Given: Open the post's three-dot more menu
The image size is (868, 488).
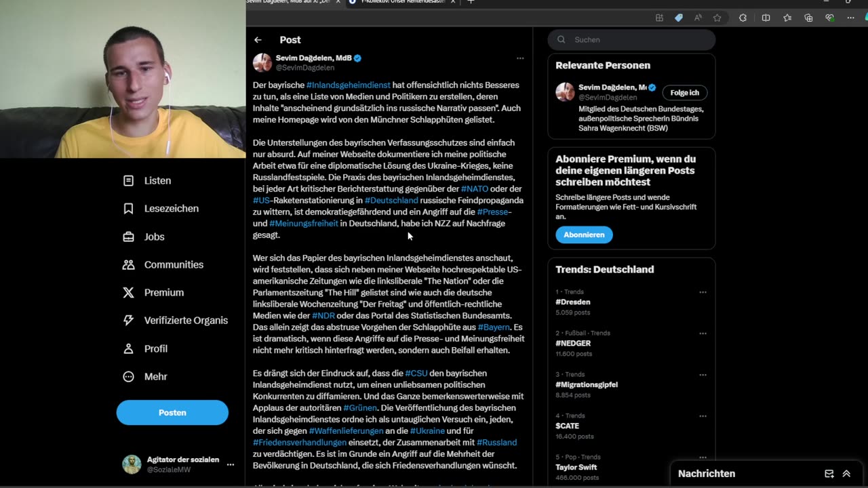Looking at the screenshot, I should 520,58.
